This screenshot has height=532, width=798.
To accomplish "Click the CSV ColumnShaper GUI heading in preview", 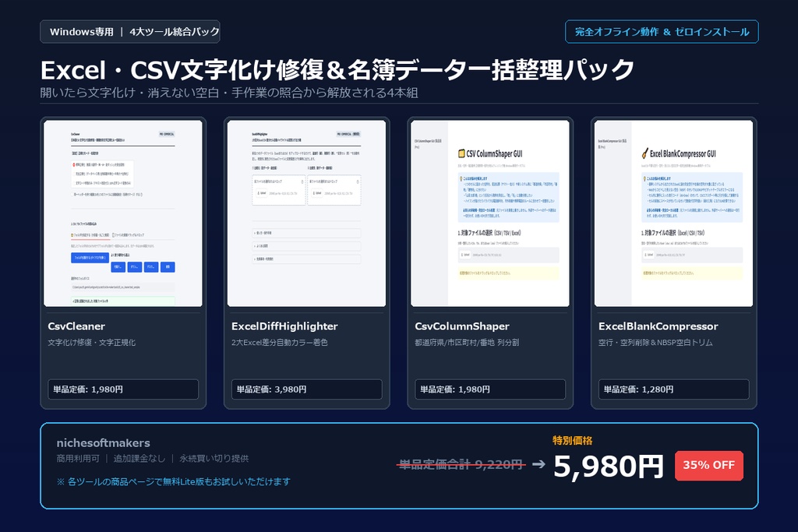I will pyautogui.click(x=494, y=153).
